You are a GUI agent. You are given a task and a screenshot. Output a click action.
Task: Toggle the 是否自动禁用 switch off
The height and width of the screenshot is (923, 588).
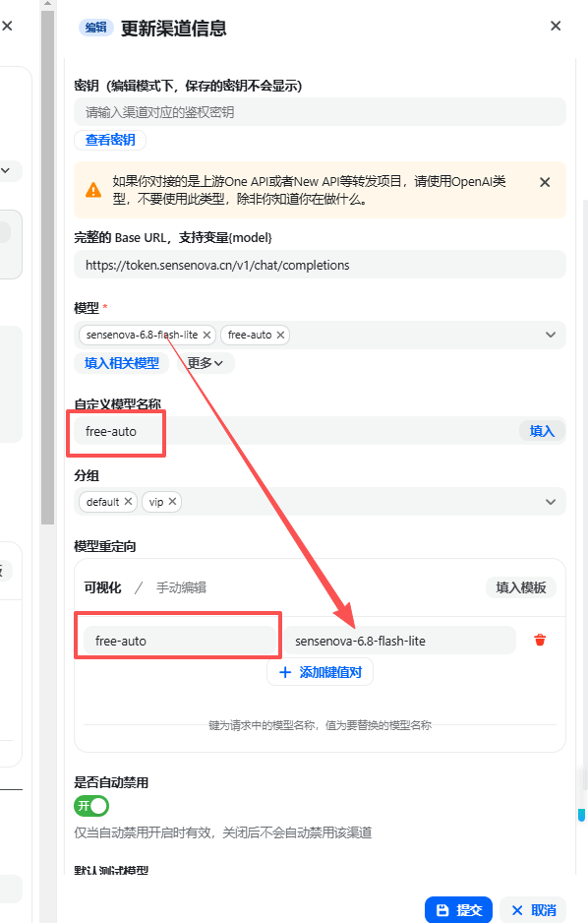coord(91,805)
